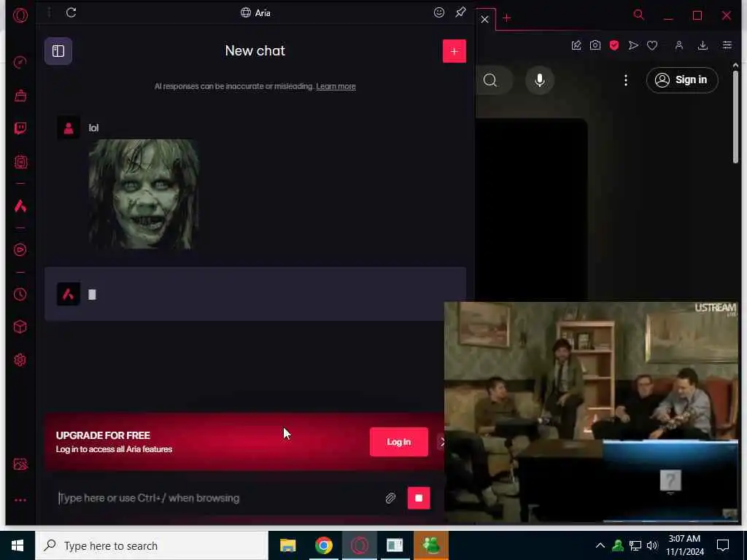Select the Aria icon in sidebar
This screenshot has width=747, height=560.
click(20, 206)
